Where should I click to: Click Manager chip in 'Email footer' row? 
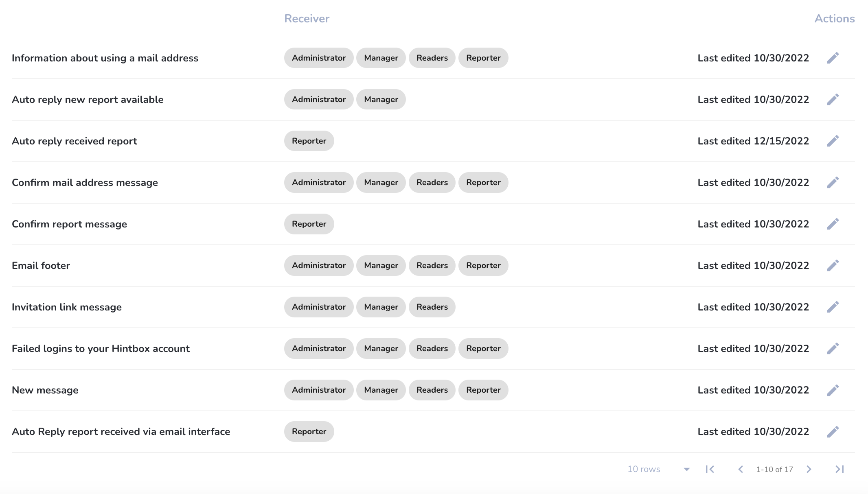click(x=381, y=265)
